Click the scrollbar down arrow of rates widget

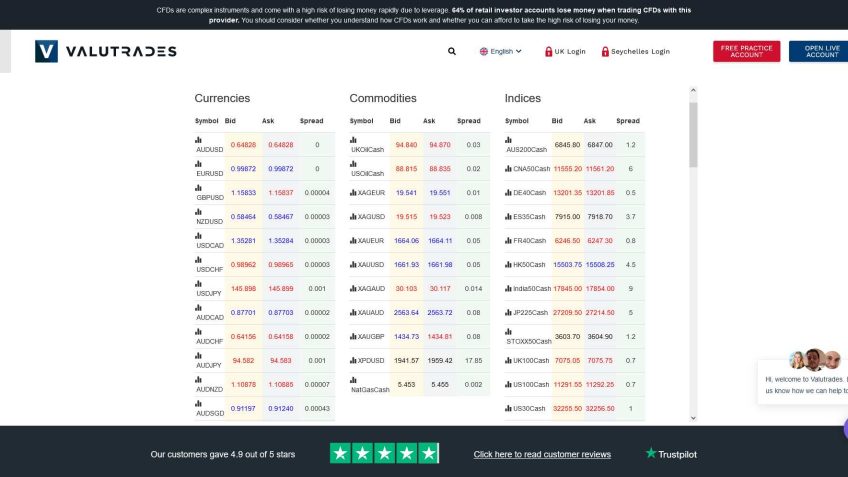coord(692,417)
